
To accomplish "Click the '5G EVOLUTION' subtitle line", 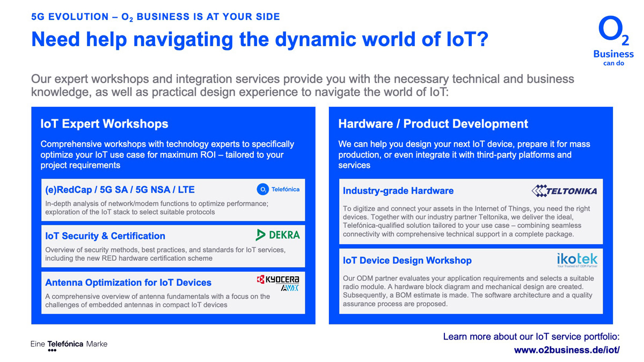I will [x=156, y=17].
